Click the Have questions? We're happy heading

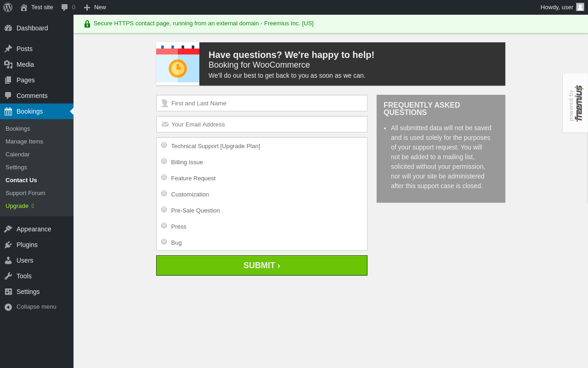pos(291,55)
